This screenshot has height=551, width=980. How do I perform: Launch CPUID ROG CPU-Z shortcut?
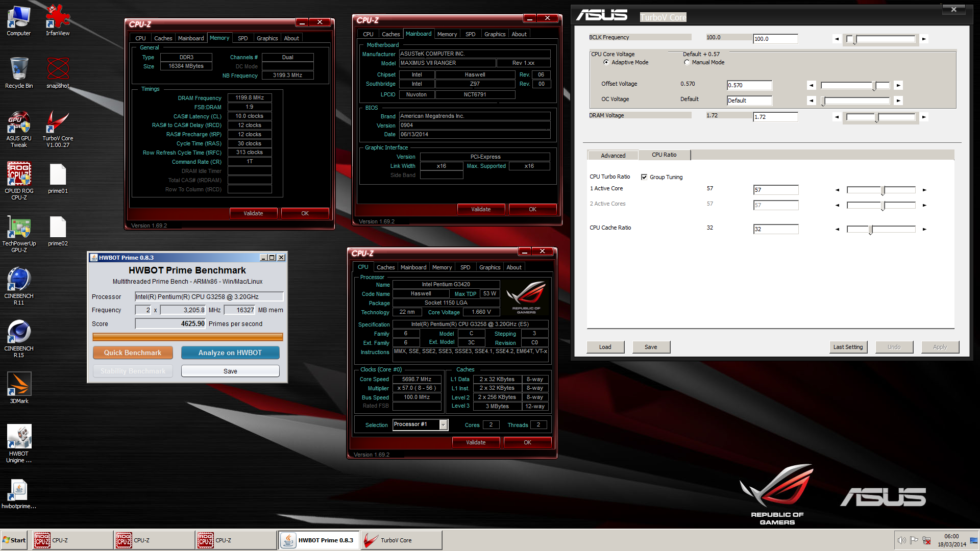pyautogui.click(x=19, y=182)
